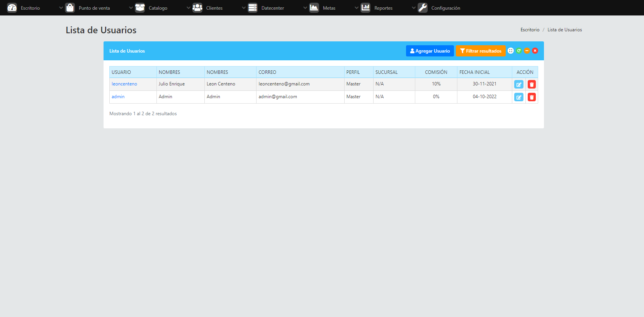Click the FECHA INICIAL column header
Screen dimensions: 644x317
coord(484,72)
